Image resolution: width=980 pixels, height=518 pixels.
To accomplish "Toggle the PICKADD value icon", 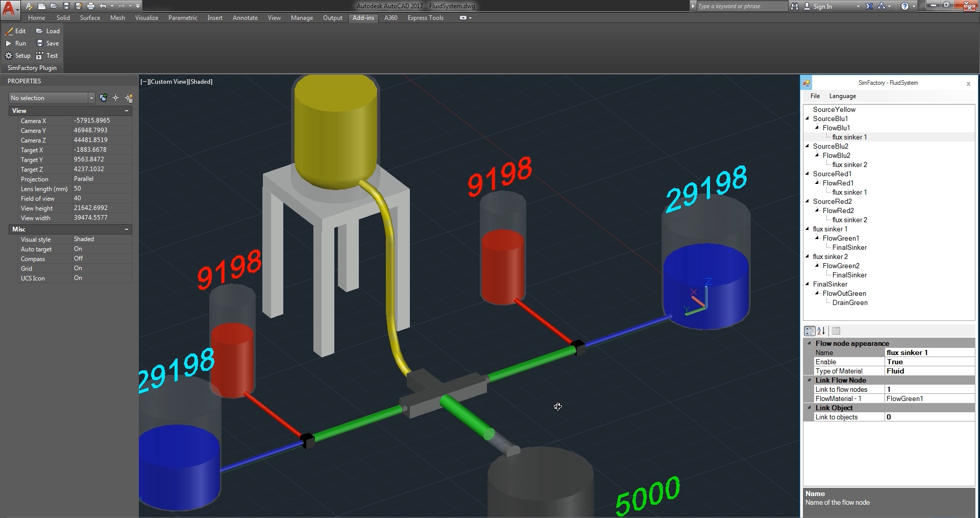I will 103,98.
